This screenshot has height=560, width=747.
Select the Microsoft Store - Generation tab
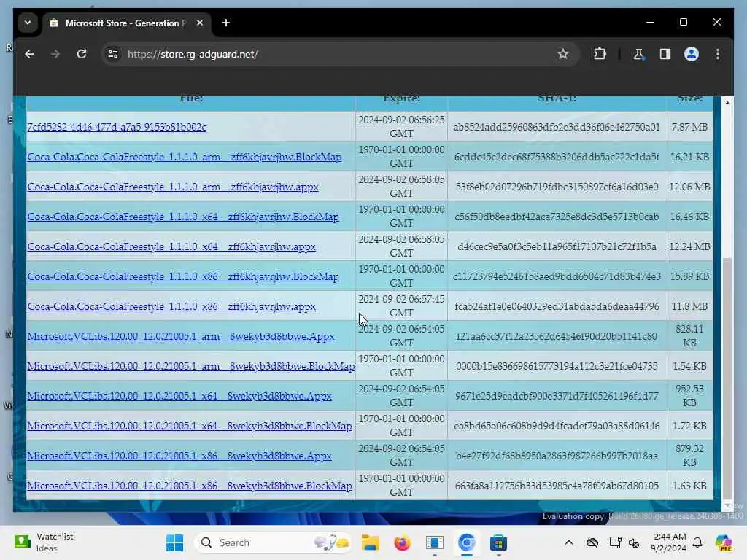[x=125, y=23]
